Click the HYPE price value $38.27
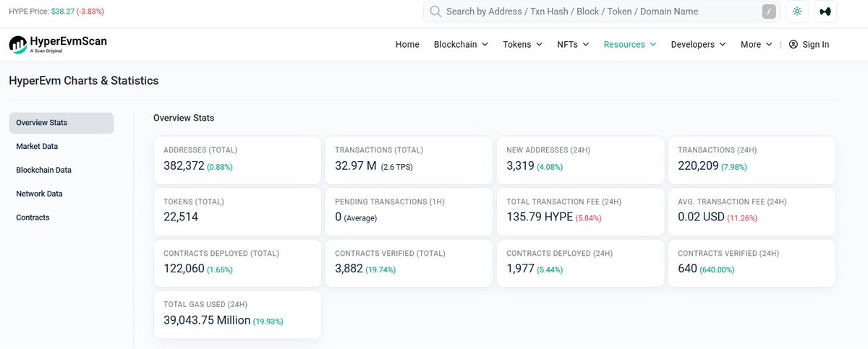 pyautogui.click(x=62, y=12)
